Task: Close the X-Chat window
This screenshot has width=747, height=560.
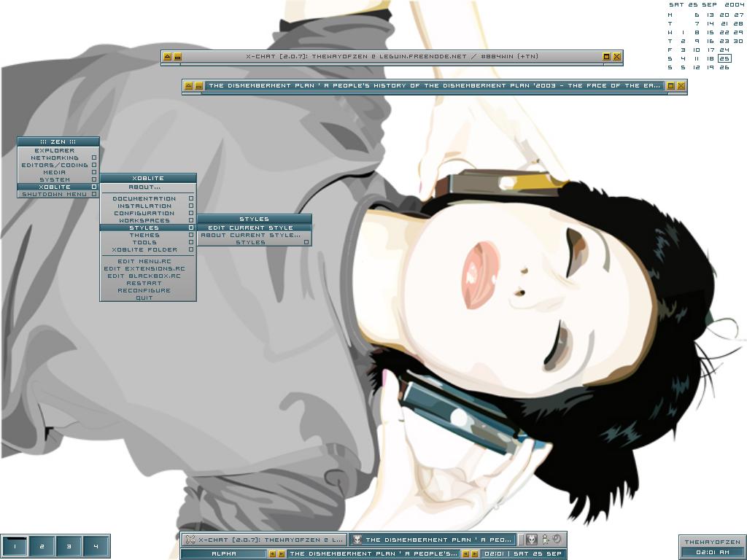Action: [617, 57]
